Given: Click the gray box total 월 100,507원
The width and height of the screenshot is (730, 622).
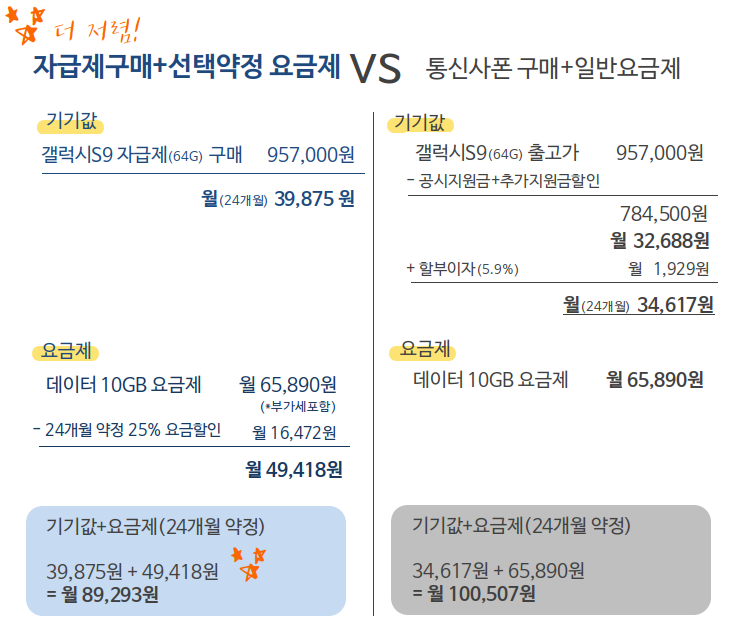Looking at the screenshot, I should 474,594.
